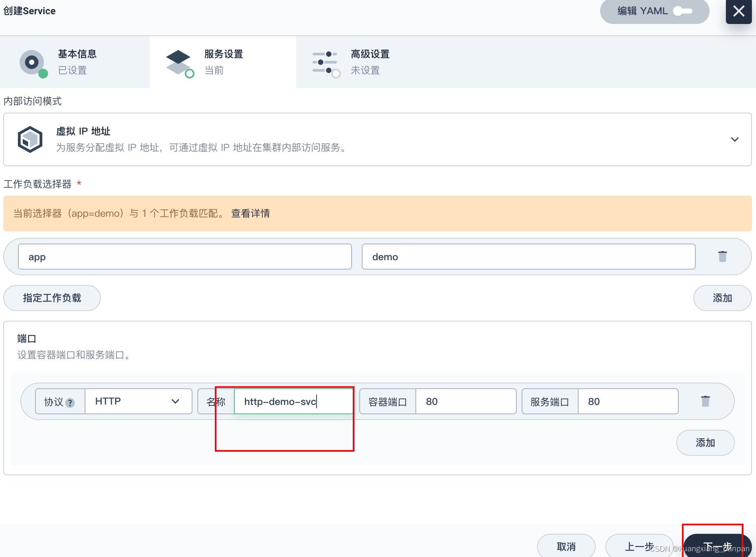Screen dimensions: 756x557
Task: Focus the port name field http-demo-svc
Action: click(x=293, y=401)
